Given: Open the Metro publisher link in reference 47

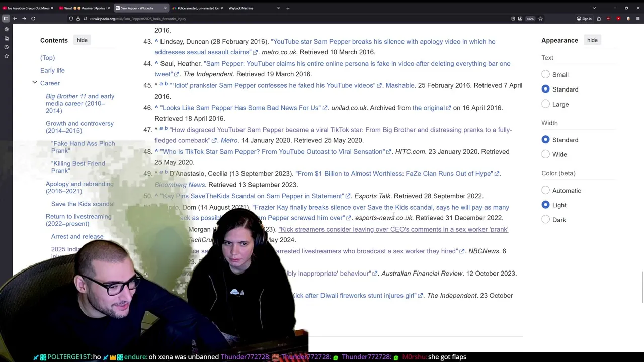Looking at the screenshot, I should 229,140.
